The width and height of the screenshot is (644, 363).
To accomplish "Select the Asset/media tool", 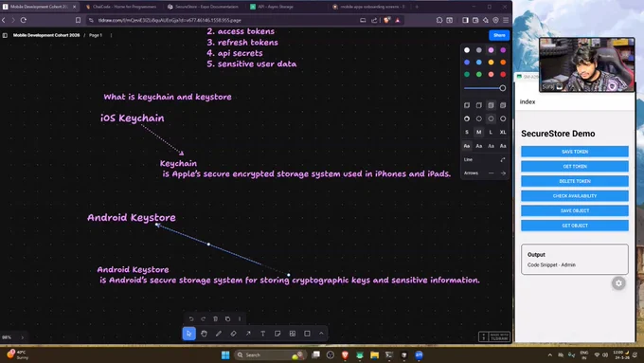I will 293,334.
